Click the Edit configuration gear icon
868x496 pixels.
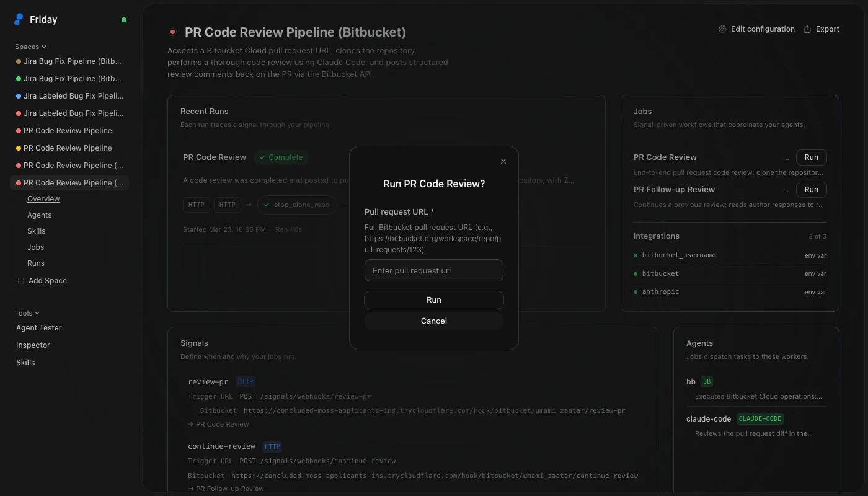point(722,29)
